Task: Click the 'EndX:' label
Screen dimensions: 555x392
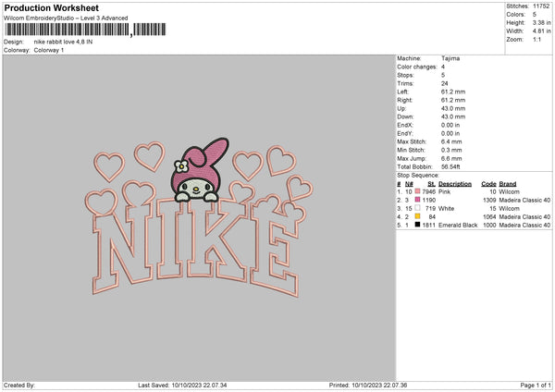Action: (405, 125)
